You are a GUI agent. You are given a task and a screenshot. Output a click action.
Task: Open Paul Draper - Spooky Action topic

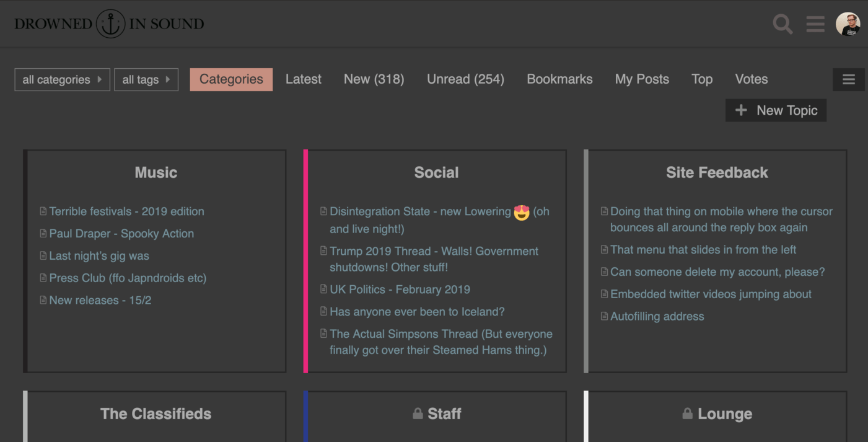click(121, 234)
